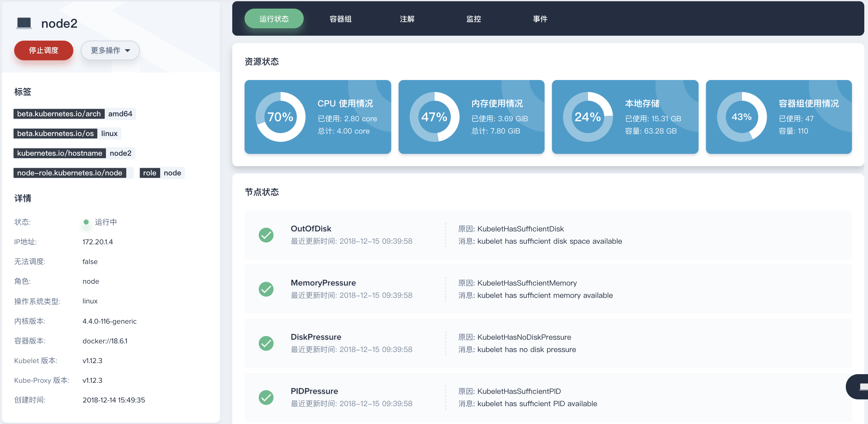
Task: Click the Kubelet 版本 value v1.12.3
Action: (x=92, y=361)
